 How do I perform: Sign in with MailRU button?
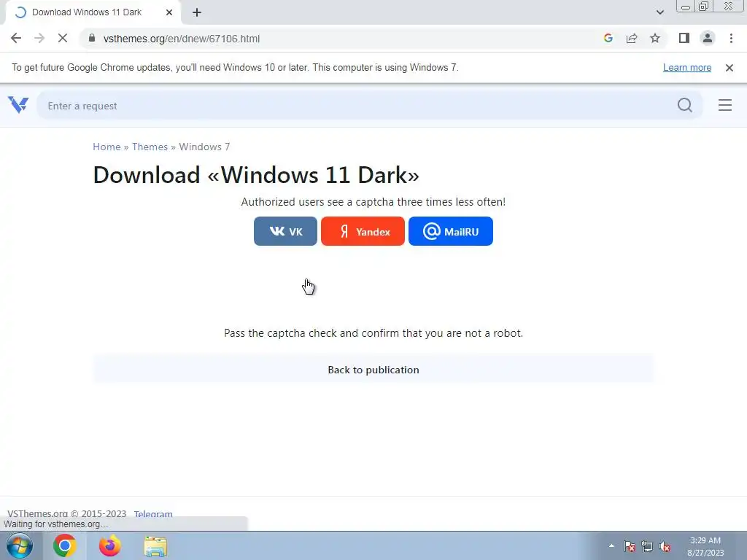pyautogui.click(x=451, y=231)
